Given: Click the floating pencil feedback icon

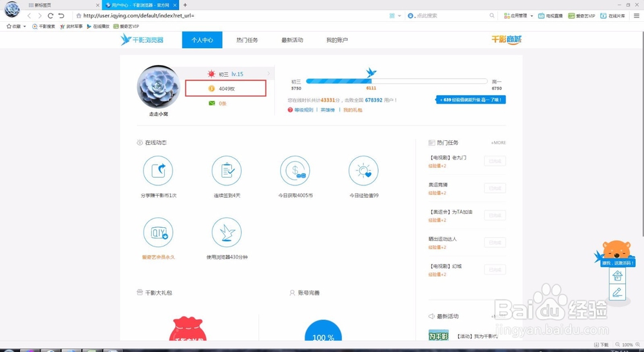Looking at the screenshot, I should 618,292.
